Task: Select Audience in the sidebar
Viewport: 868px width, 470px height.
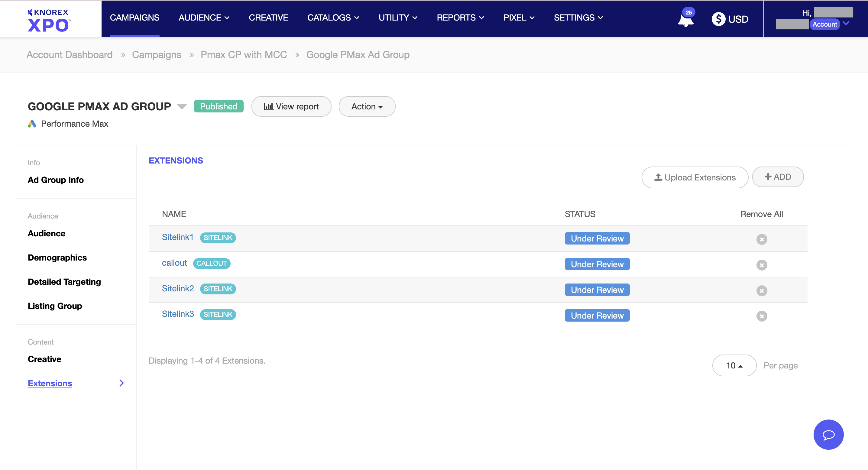Action: 47,233
